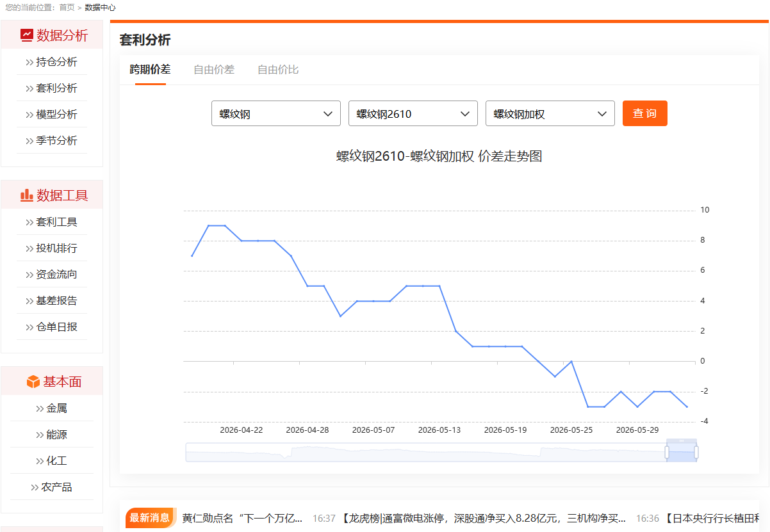Click x-axis date 2026-05-29

(x=637, y=430)
